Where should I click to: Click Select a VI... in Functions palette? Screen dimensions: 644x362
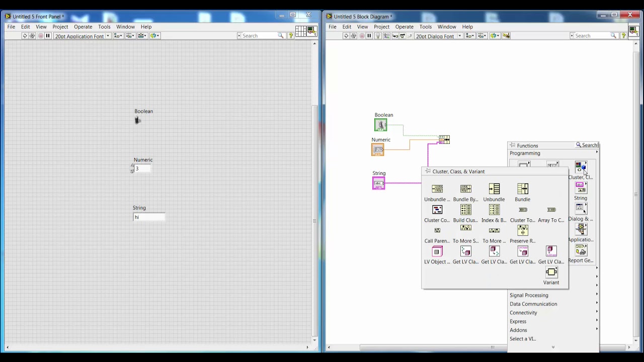[x=523, y=339]
